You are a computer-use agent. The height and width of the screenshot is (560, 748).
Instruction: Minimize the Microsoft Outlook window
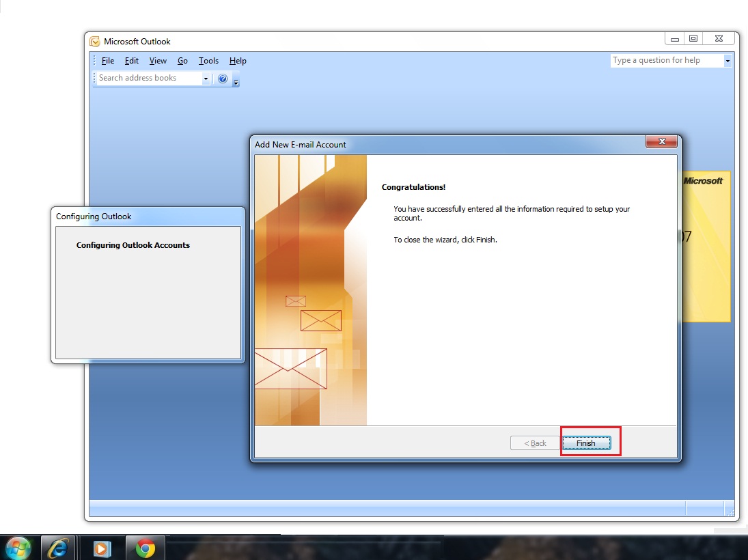coord(674,39)
